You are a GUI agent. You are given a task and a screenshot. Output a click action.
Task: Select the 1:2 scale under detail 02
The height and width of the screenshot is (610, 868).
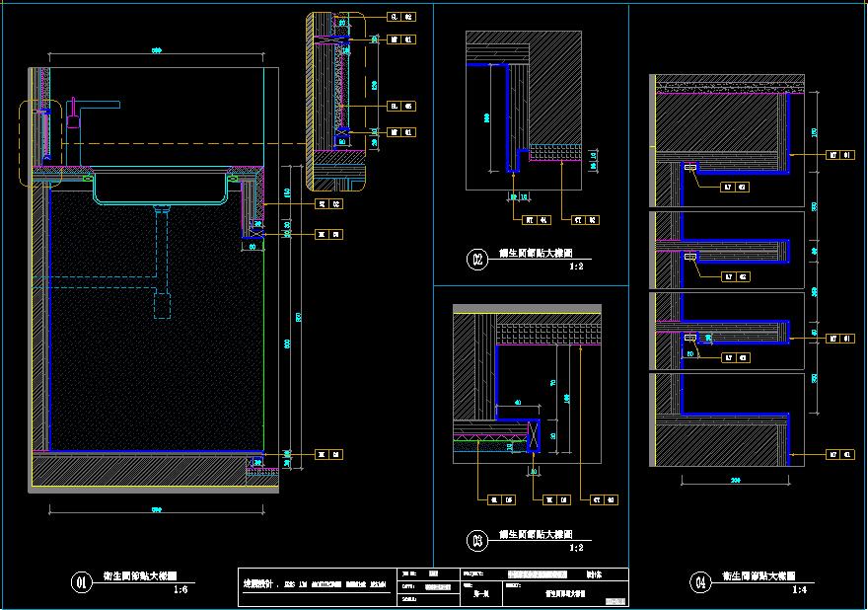[x=576, y=267]
